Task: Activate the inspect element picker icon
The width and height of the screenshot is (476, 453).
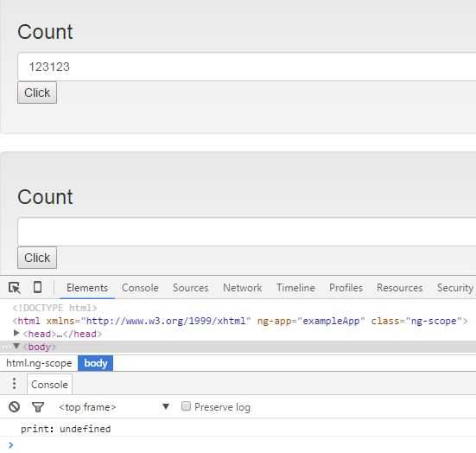Action: [15, 287]
